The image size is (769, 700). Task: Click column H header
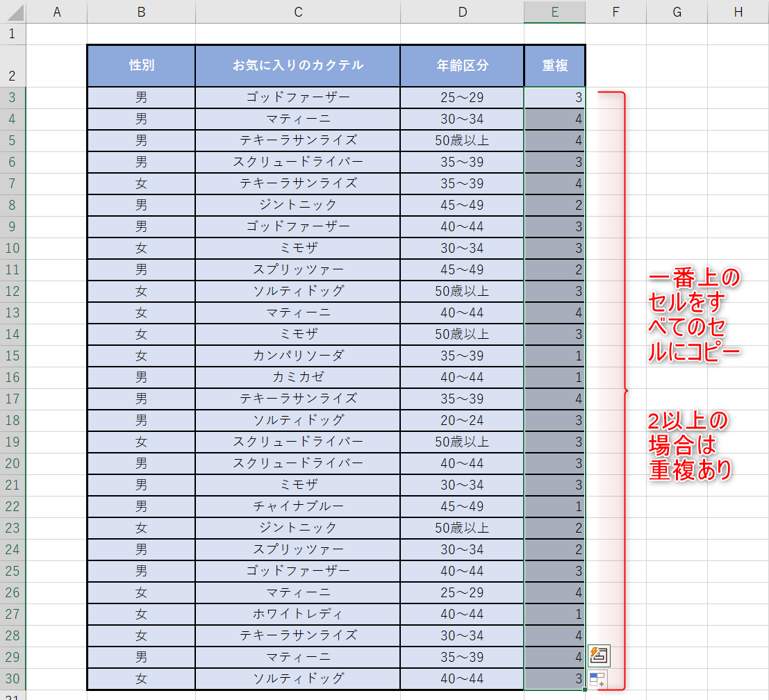tap(736, 12)
